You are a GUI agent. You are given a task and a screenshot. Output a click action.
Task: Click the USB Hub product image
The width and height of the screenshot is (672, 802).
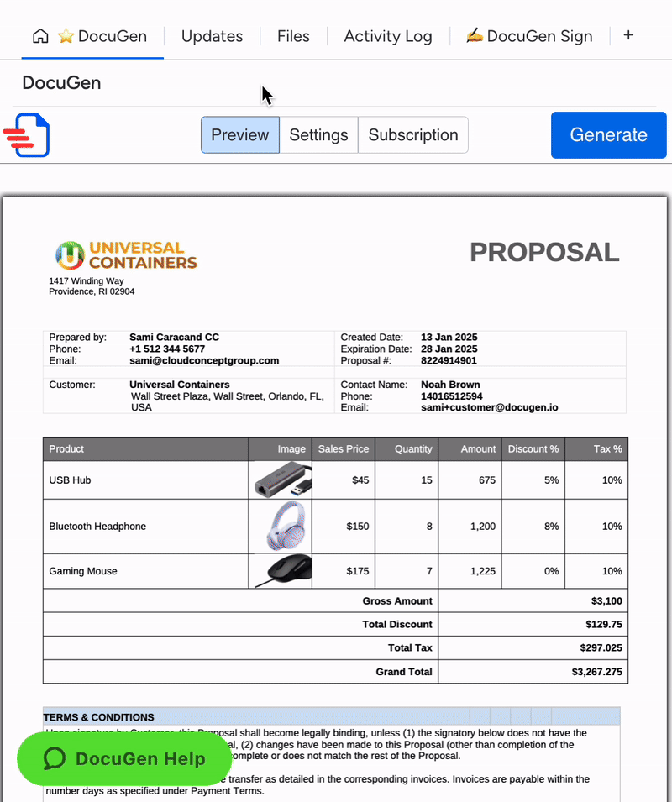pos(283,480)
